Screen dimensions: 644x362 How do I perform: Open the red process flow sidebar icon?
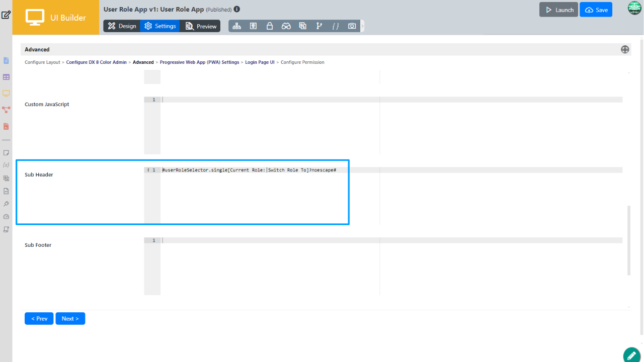(6, 110)
